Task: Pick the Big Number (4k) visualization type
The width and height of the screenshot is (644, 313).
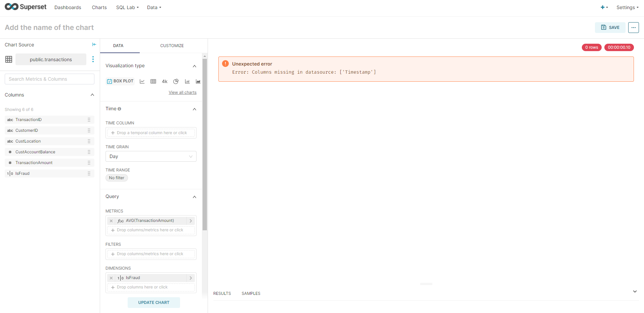Action: [164, 81]
